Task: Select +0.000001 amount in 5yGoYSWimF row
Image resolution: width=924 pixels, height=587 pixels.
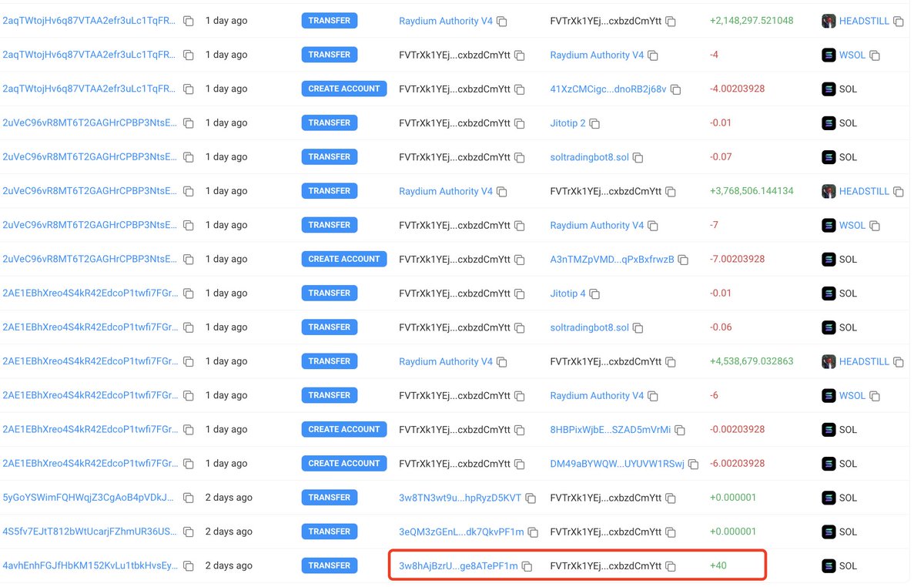Action: click(x=733, y=497)
